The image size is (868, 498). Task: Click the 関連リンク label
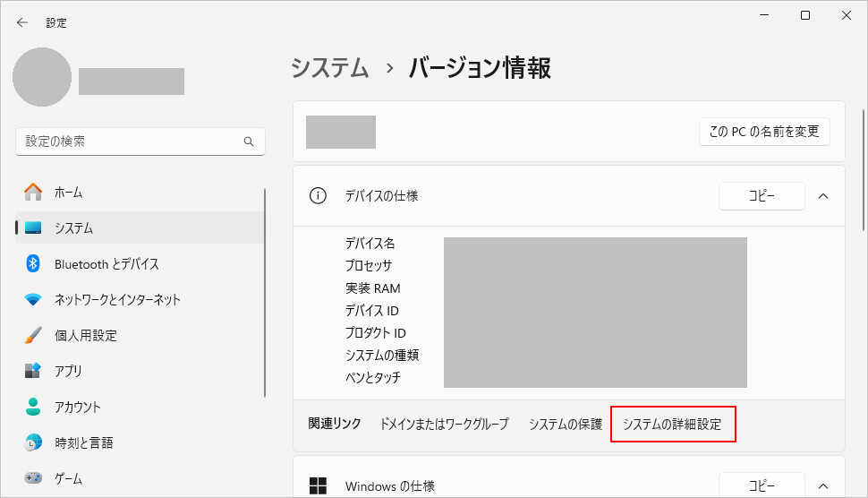point(335,424)
